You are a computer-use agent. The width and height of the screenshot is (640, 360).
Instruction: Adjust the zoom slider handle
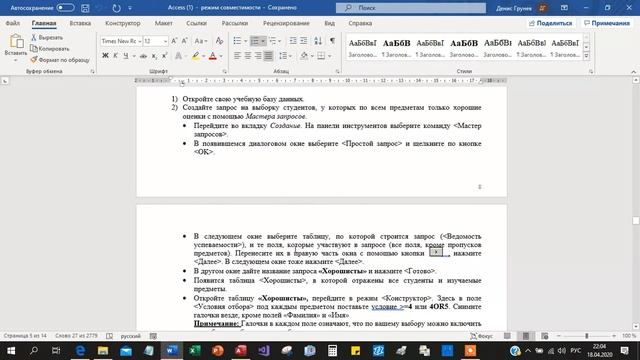(x=587, y=336)
